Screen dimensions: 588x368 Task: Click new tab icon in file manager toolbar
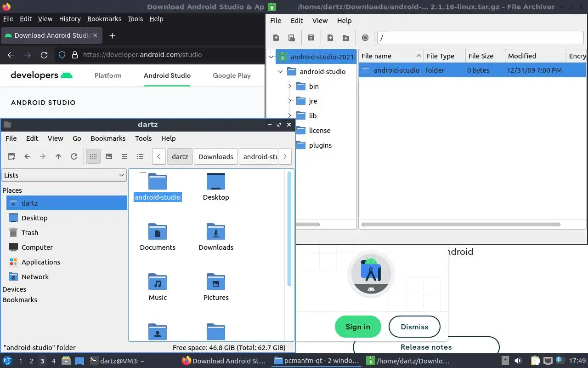11,156
